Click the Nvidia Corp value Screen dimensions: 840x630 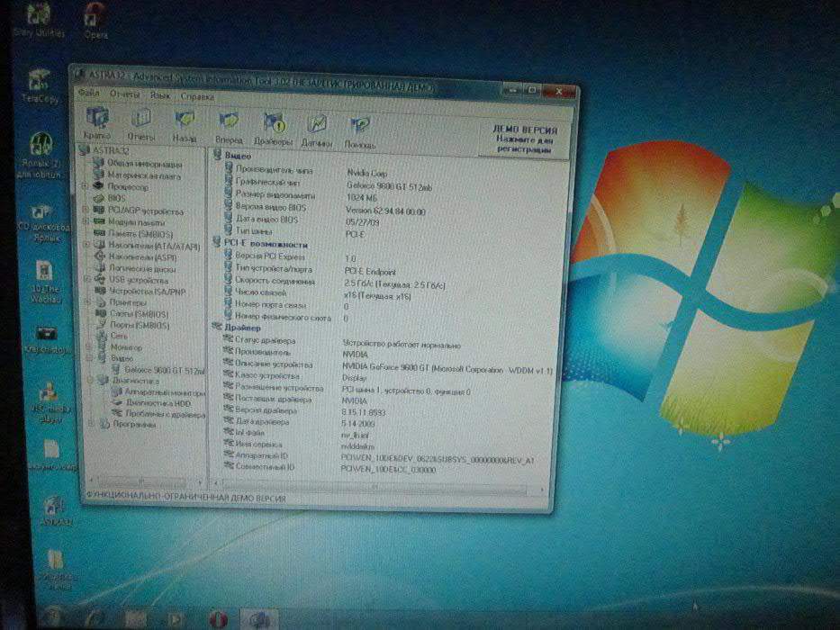click(x=367, y=173)
